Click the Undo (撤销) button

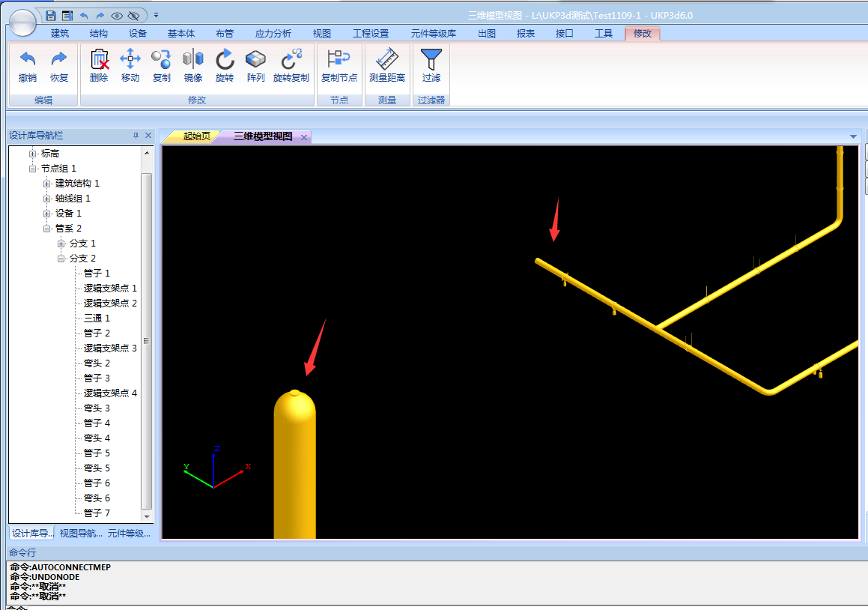click(x=28, y=64)
